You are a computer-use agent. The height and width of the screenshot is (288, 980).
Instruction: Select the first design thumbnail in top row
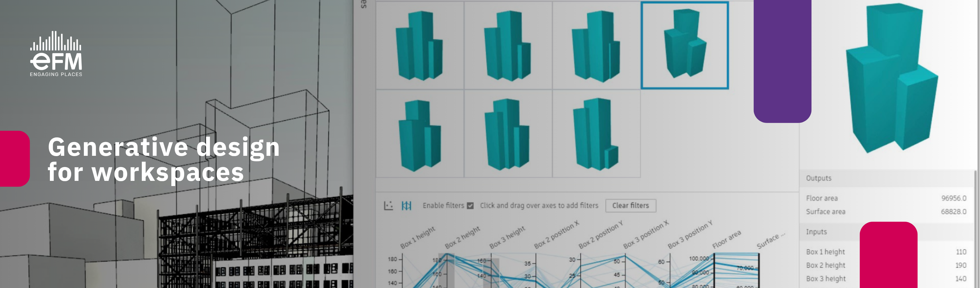(420, 46)
